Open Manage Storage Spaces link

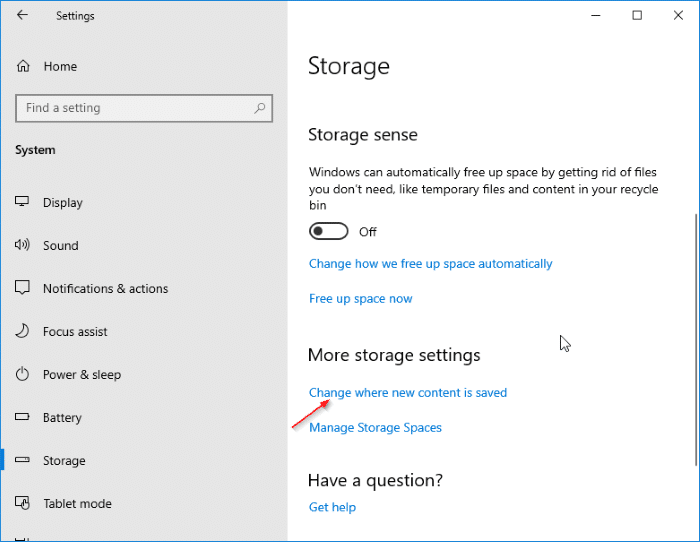pos(375,427)
